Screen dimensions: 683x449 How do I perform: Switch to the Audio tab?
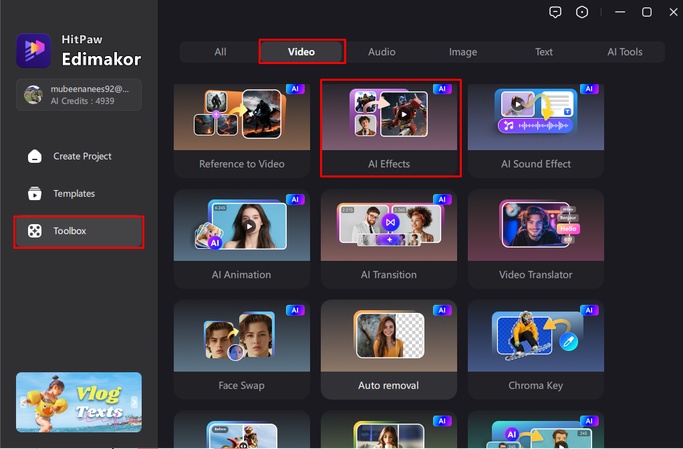click(x=381, y=52)
